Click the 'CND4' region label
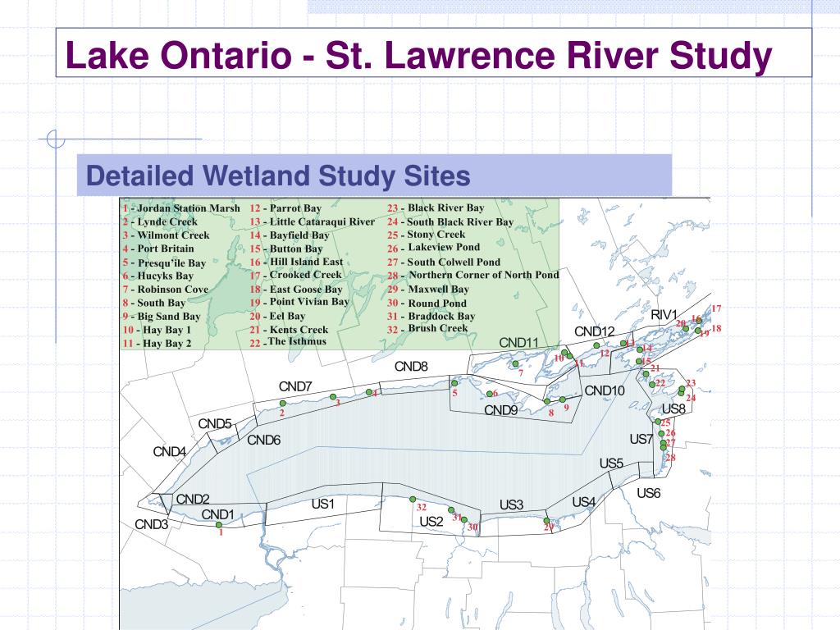The height and width of the screenshot is (630, 840). tap(170, 452)
